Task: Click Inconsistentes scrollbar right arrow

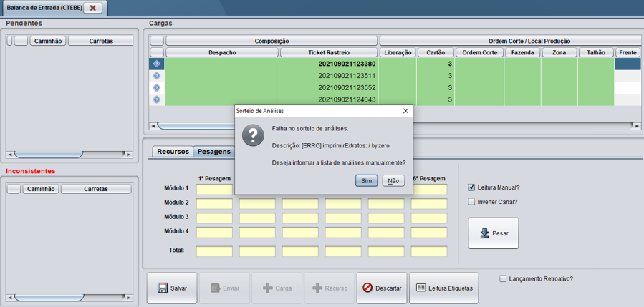Action: click(129, 298)
